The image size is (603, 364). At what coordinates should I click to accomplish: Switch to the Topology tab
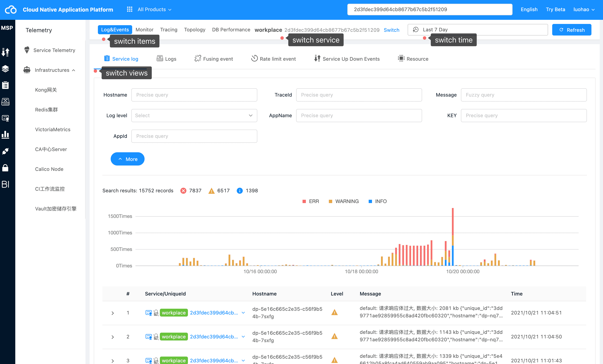point(195,30)
